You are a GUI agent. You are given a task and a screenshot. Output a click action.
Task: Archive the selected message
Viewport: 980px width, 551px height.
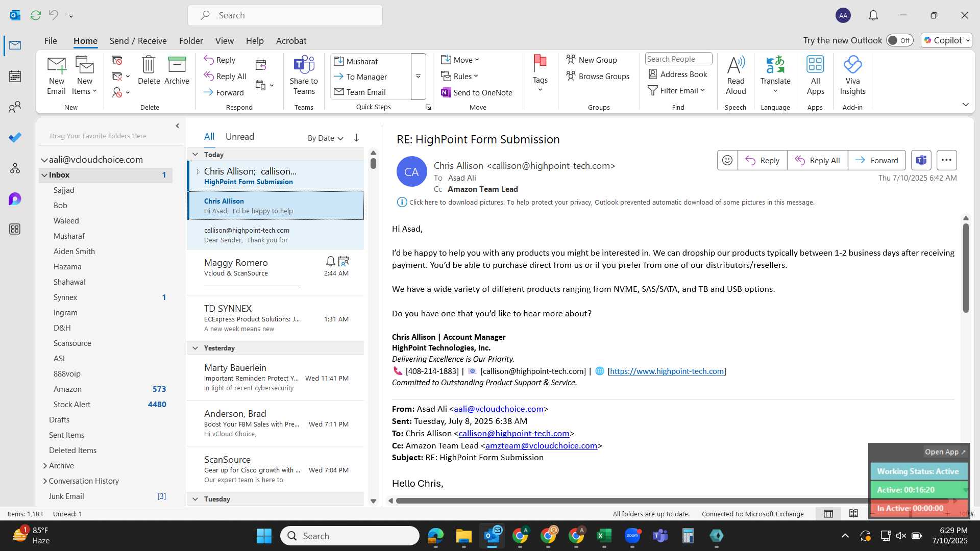[177, 70]
